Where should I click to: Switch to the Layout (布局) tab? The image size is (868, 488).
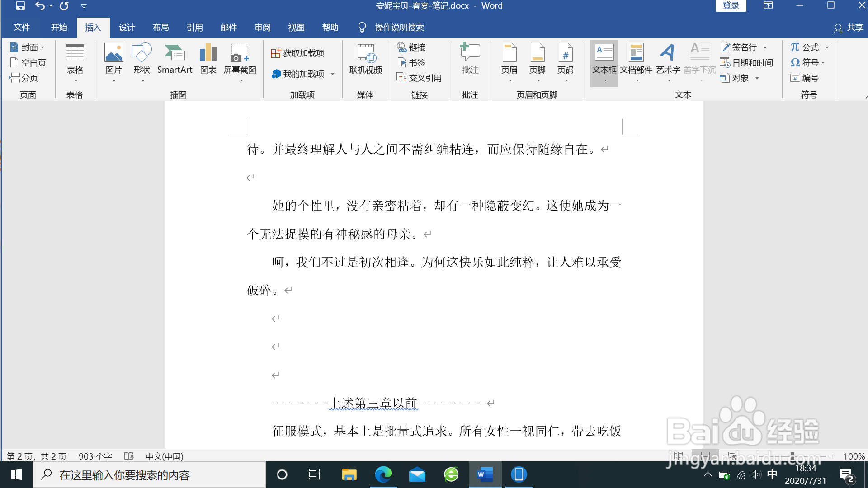pyautogui.click(x=160, y=28)
